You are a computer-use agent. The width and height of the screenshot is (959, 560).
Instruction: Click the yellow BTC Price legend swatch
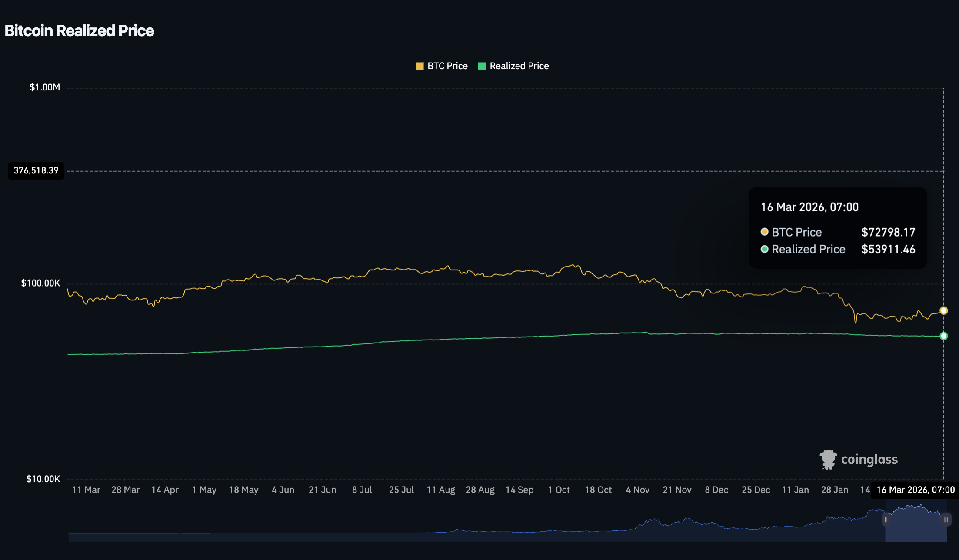tap(420, 66)
